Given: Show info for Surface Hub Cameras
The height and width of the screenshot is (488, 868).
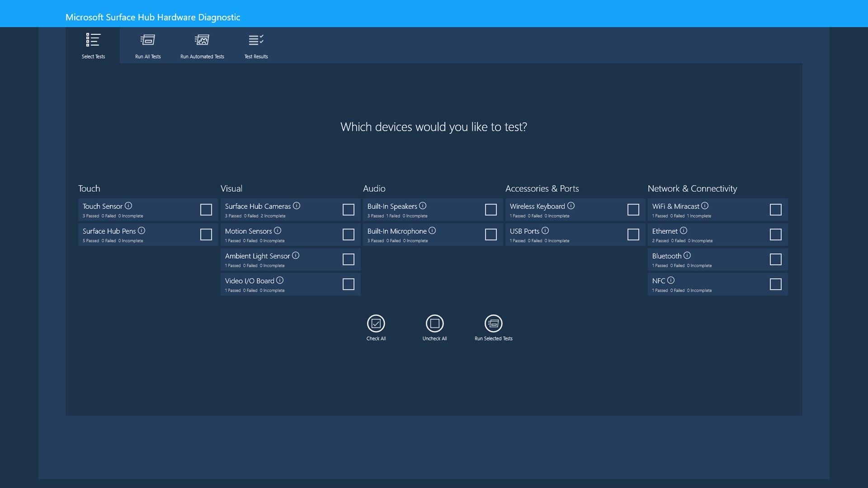Looking at the screenshot, I should pos(297,206).
